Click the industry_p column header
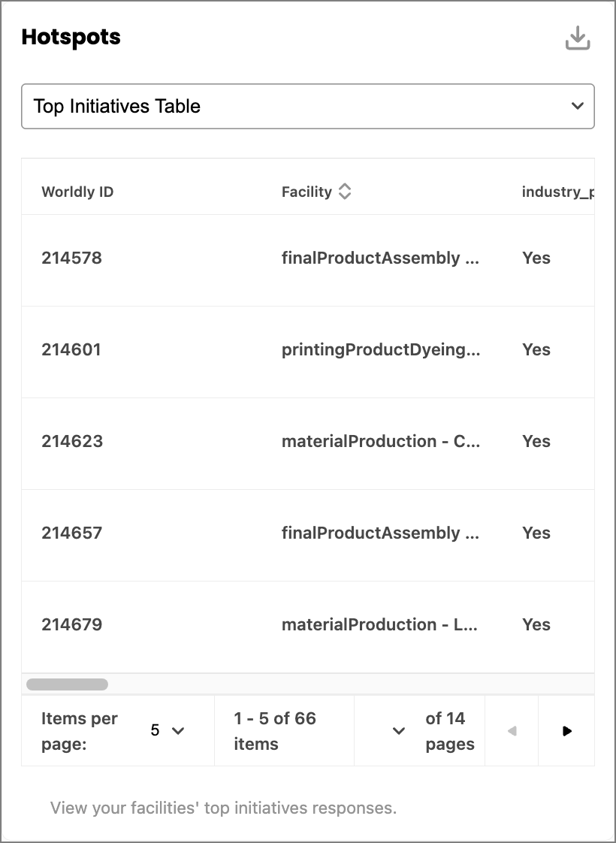The image size is (616, 843). pyautogui.click(x=557, y=192)
